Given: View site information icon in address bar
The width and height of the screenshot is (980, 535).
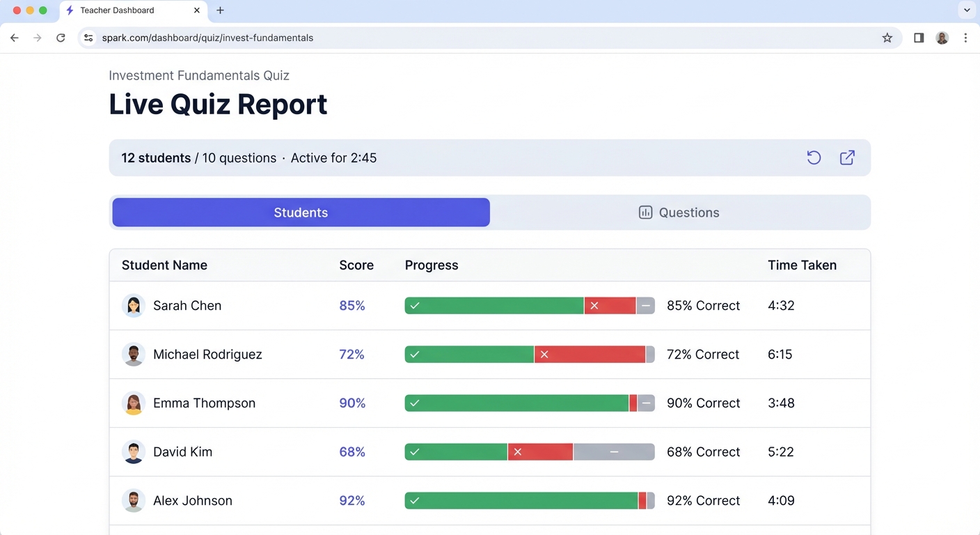Looking at the screenshot, I should (x=88, y=38).
